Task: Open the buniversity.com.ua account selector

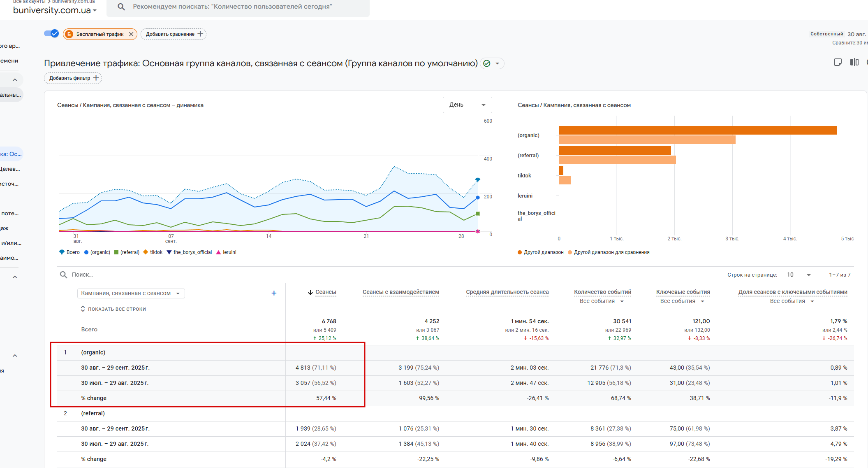Action: point(55,10)
